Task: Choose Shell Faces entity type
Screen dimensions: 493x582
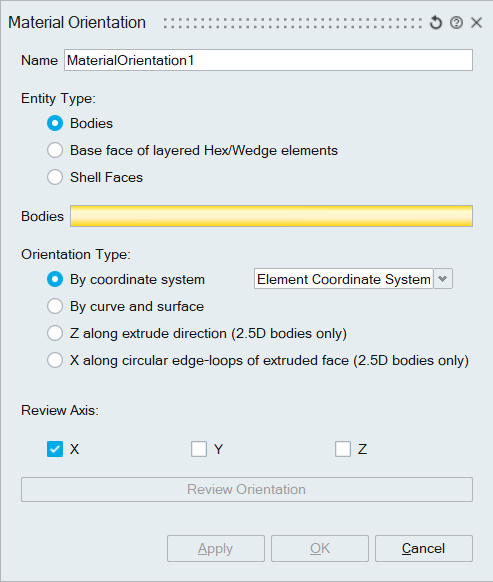Action: tap(55, 177)
